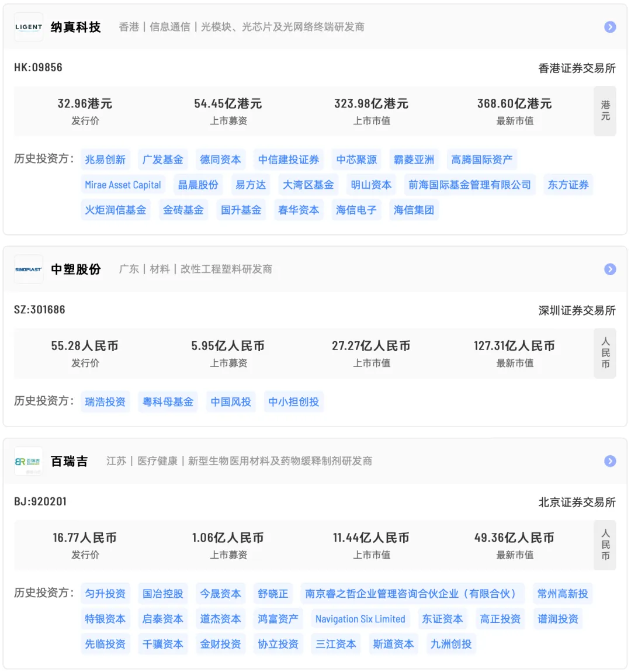
Task: Toggle 港元 currency for 纳真科技
Action: (x=605, y=111)
